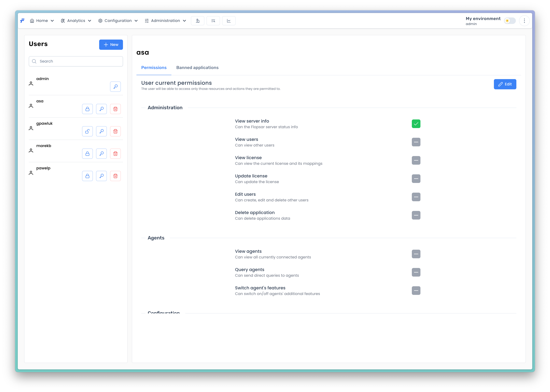This screenshot has width=550, height=392.
Task: Click the microscope icon in top toolbar
Action: coord(198,21)
